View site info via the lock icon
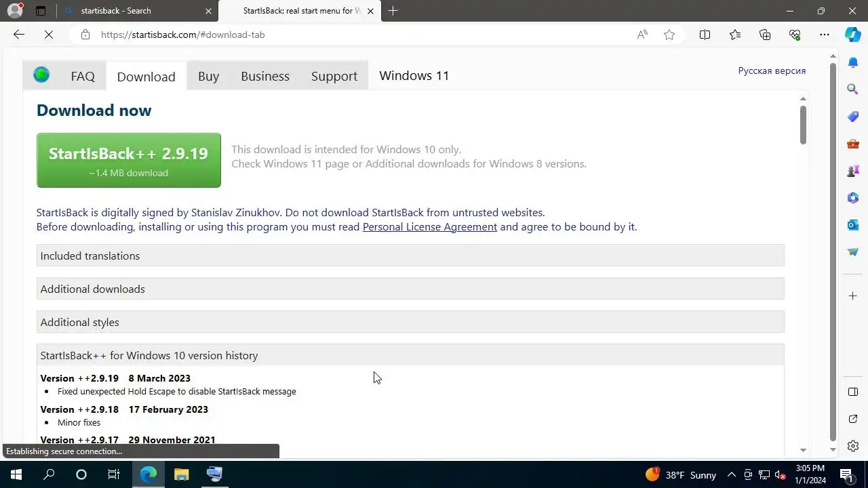 tap(85, 35)
